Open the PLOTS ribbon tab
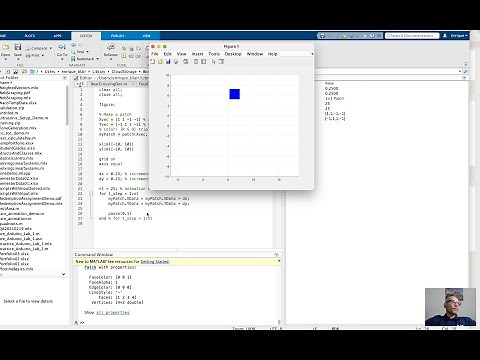The width and height of the screenshot is (480, 360). pos(30,36)
